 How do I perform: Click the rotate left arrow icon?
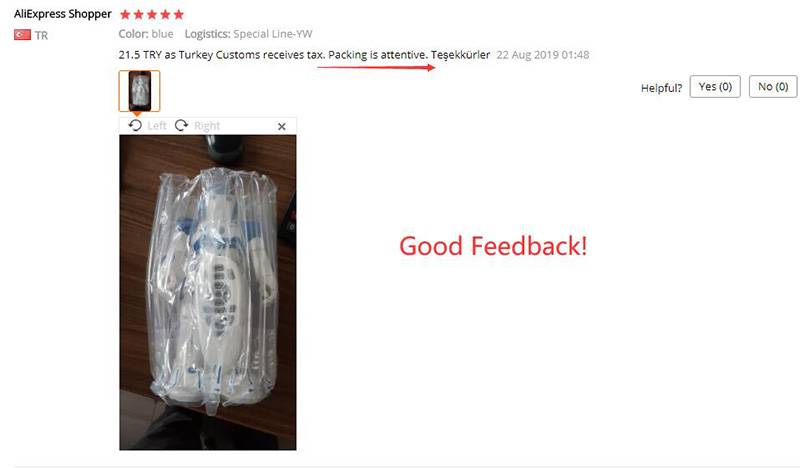pyautogui.click(x=135, y=126)
